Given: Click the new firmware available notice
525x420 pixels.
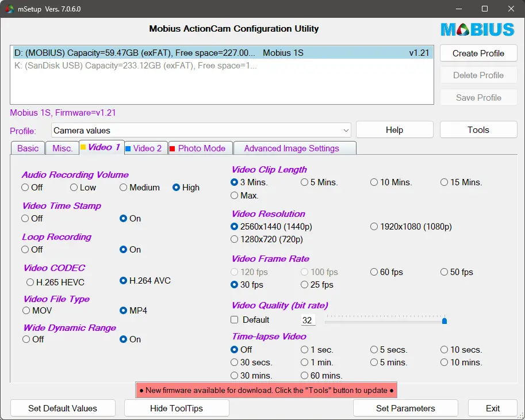Looking at the screenshot, I should click(x=266, y=390).
